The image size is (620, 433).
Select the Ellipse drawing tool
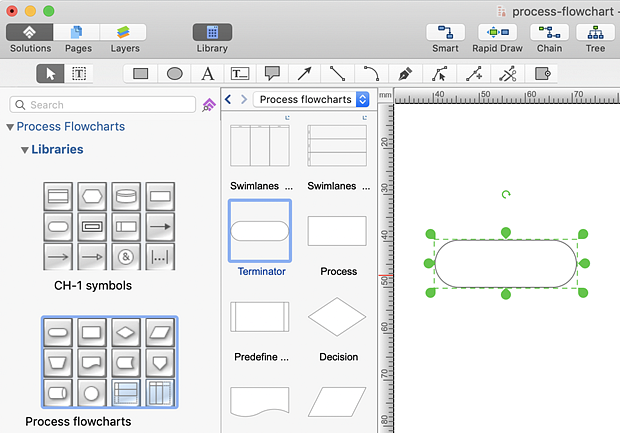point(174,73)
